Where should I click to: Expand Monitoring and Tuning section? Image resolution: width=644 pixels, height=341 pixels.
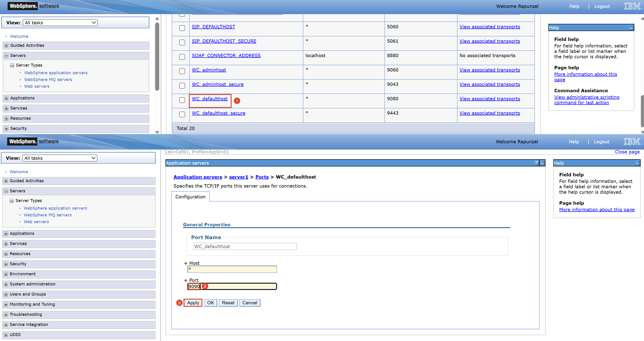tap(6, 305)
